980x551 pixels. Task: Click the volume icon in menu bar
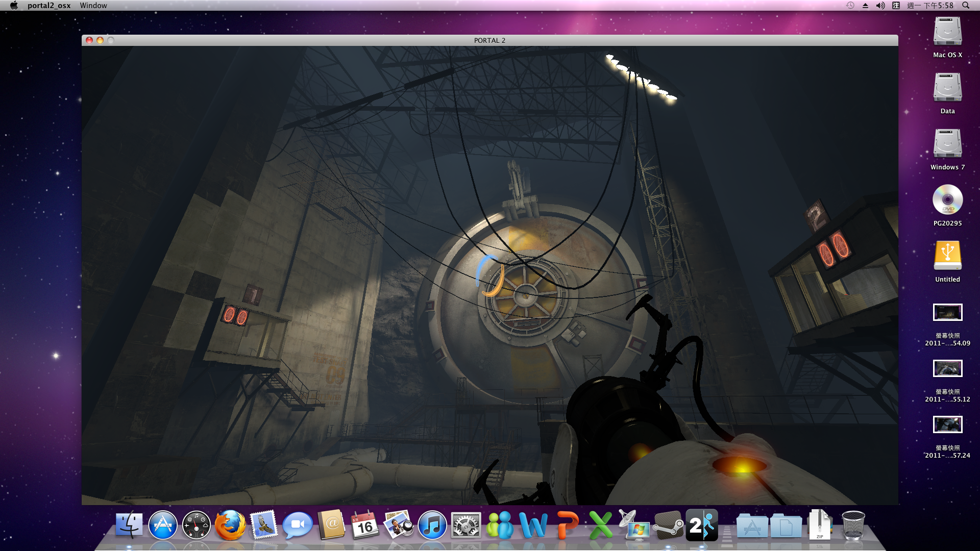click(880, 6)
